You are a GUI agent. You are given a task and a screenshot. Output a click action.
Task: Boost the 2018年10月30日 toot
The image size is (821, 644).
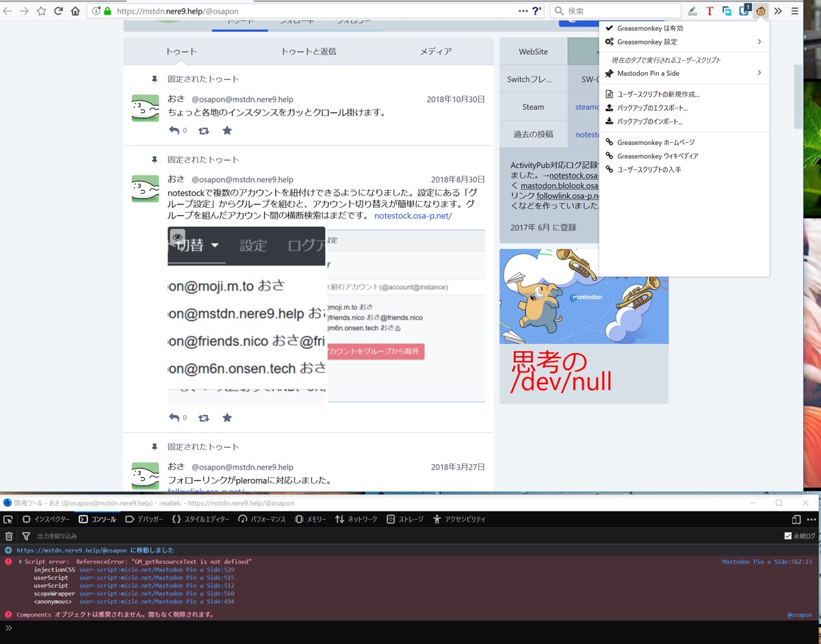204,131
